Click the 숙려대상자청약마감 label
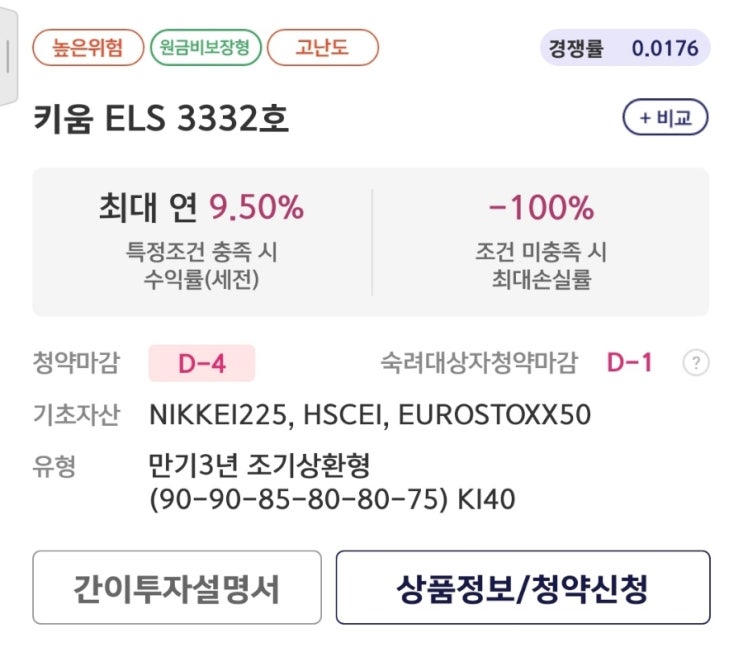The width and height of the screenshot is (743, 652). click(478, 363)
